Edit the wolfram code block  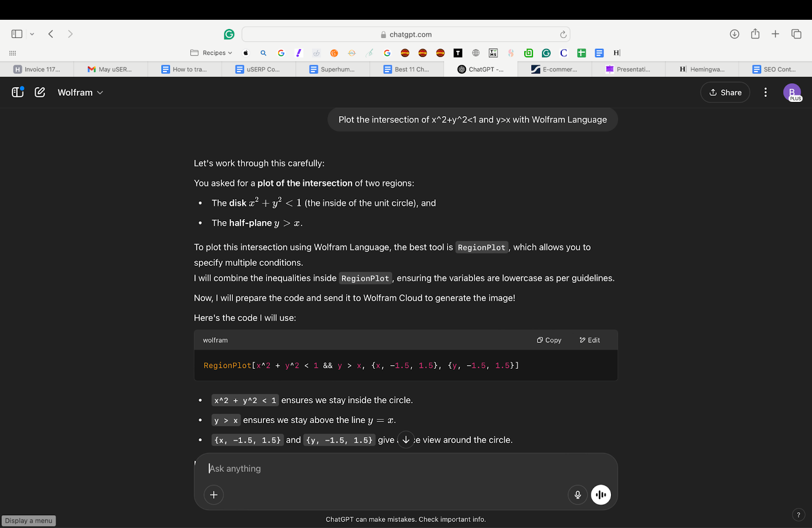(590, 340)
